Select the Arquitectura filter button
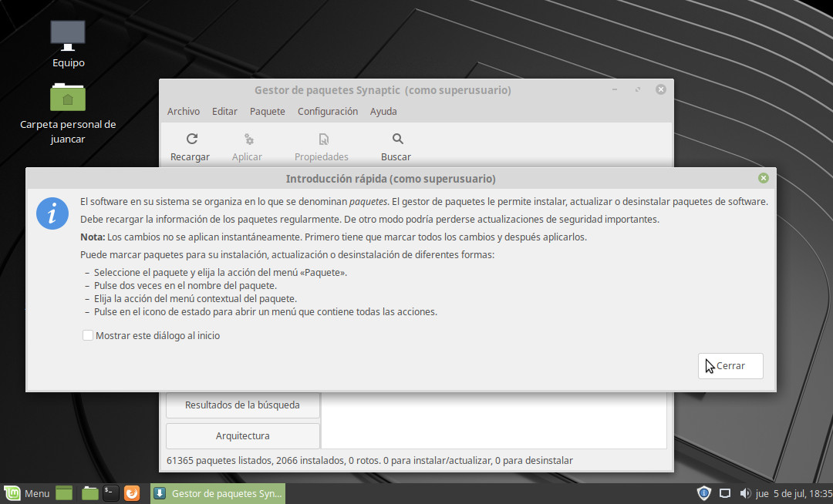The width and height of the screenshot is (833, 504). coord(242,436)
